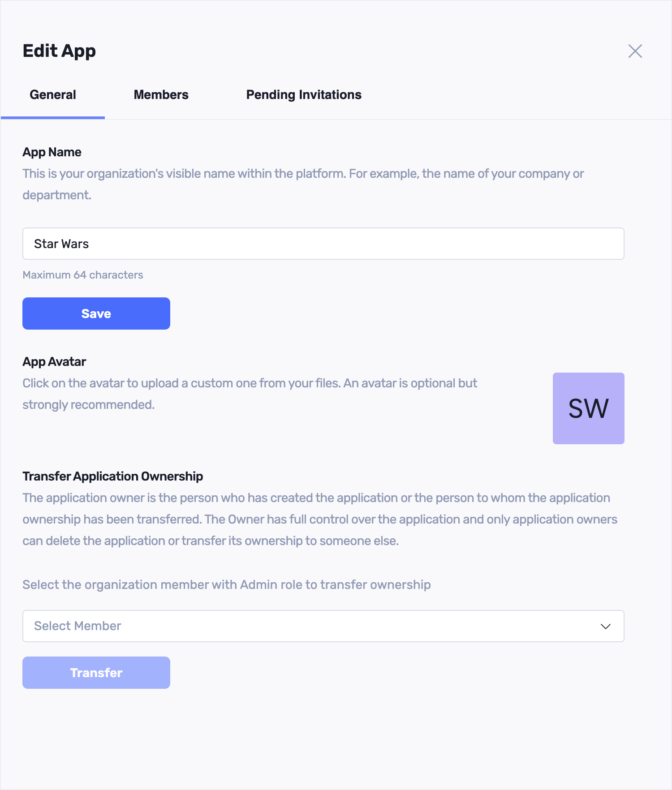This screenshot has height=790, width=672.
Task: Click the App Avatar heading
Action: click(x=54, y=362)
